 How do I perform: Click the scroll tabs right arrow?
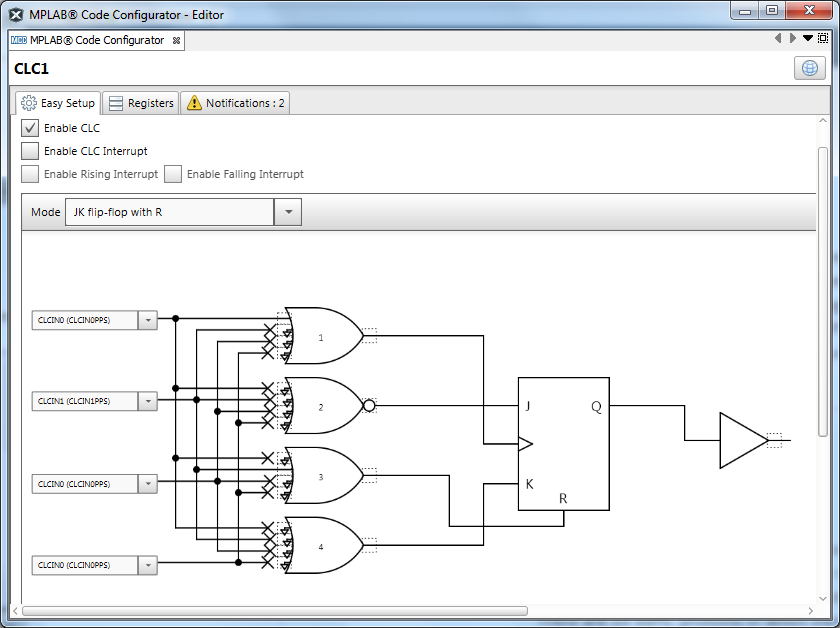[x=793, y=38]
